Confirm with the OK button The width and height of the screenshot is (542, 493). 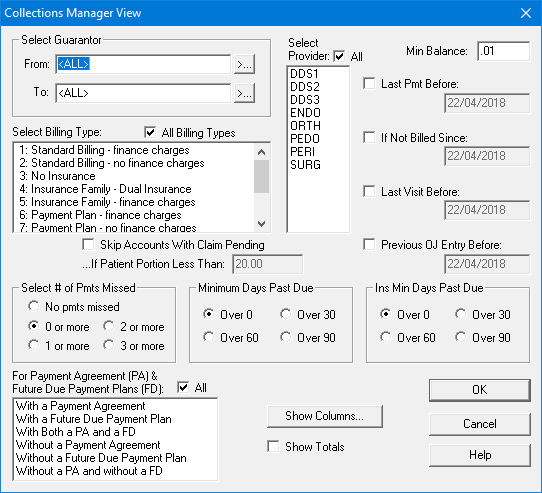(x=479, y=390)
